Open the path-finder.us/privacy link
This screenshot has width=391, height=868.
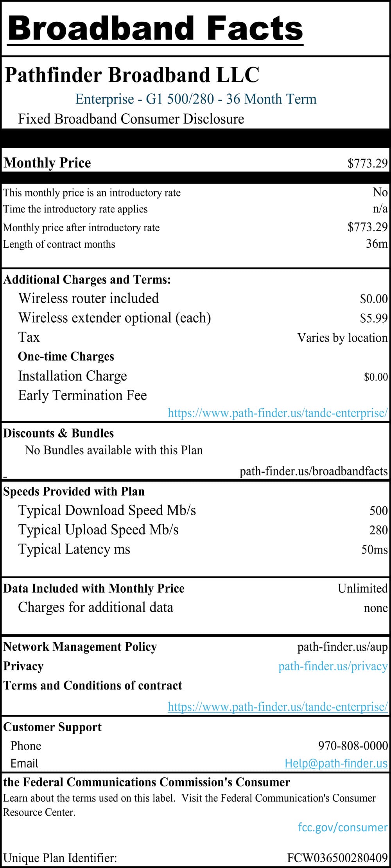[x=333, y=666]
